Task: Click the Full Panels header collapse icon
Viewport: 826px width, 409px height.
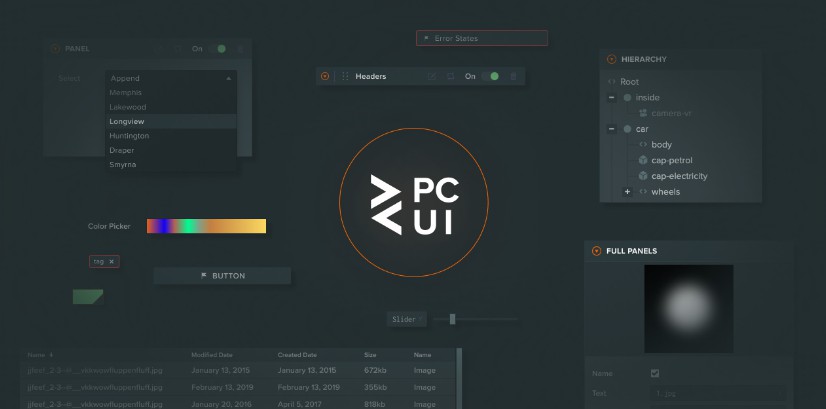Action: pyautogui.click(x=597, y=251)
